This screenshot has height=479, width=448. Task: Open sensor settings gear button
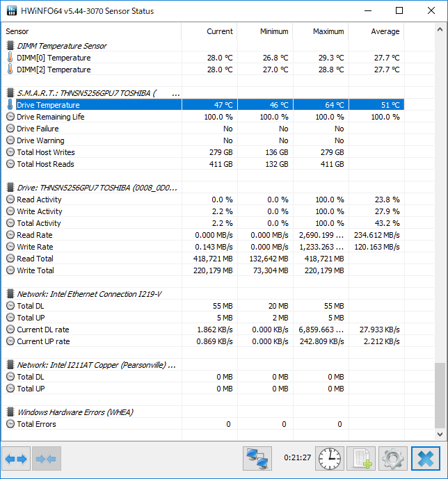click(393, 459)
